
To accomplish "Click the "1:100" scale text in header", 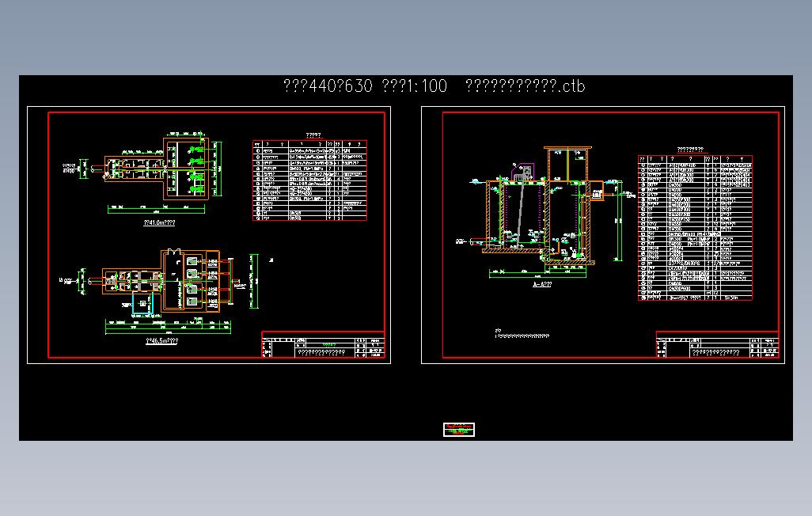I will click(x=427, y=86).
